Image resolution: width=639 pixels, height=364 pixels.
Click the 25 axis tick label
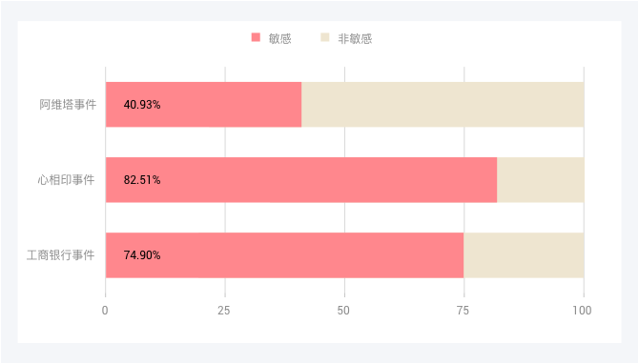pyautogui.click(x=224, y=311)
